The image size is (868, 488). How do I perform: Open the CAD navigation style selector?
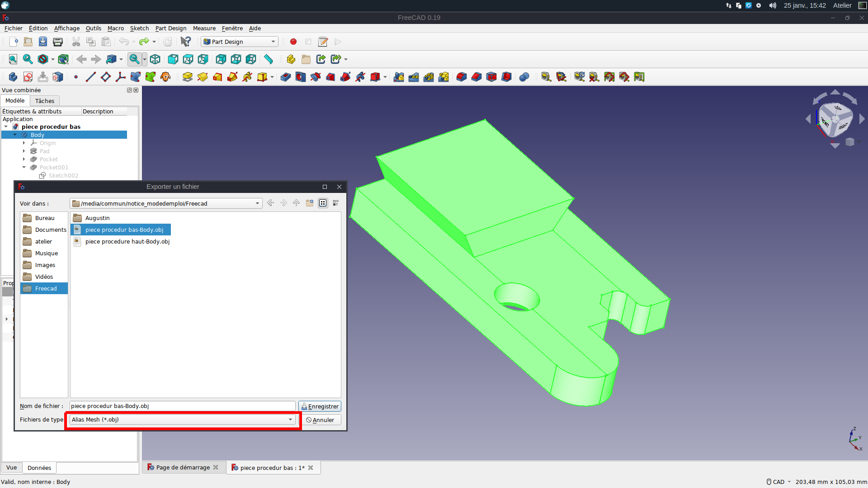coord(778,482)
